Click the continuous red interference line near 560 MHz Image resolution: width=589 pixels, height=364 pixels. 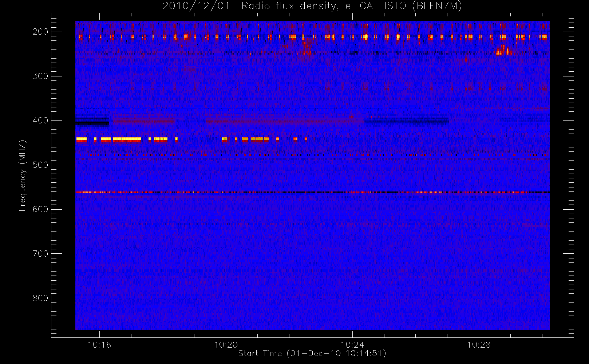[x=312, y=192]
